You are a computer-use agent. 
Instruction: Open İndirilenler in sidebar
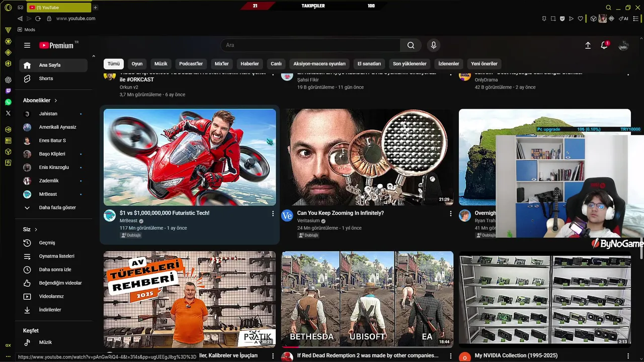pos(53,310)
